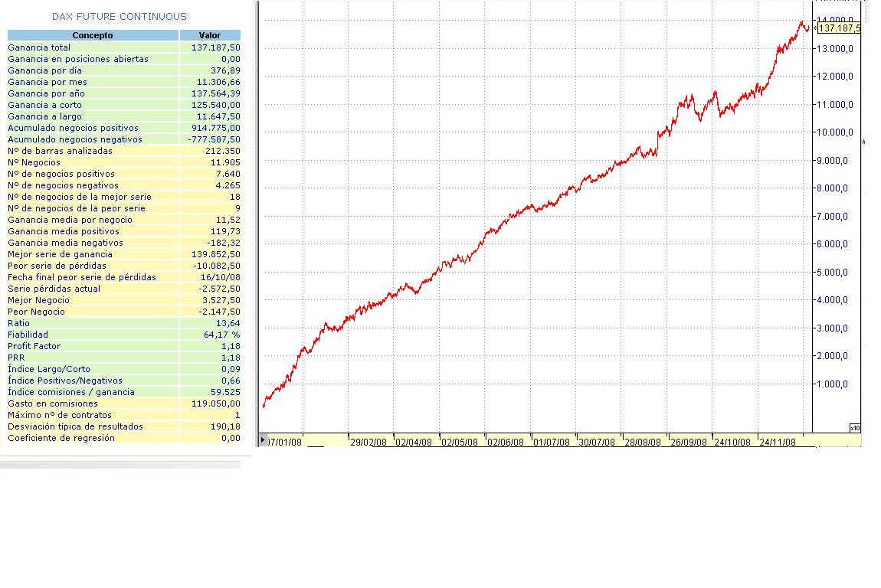Click the Índice Positivos/Negativos value 0,66
The height and width of the screenshot is (588, 881).
point(231,381)
